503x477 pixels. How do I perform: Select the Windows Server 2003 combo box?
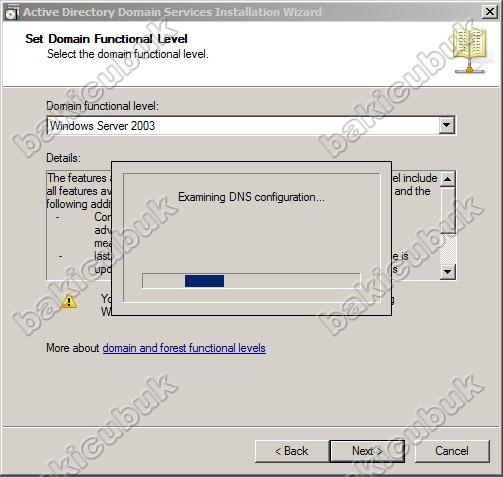(251, 126)
